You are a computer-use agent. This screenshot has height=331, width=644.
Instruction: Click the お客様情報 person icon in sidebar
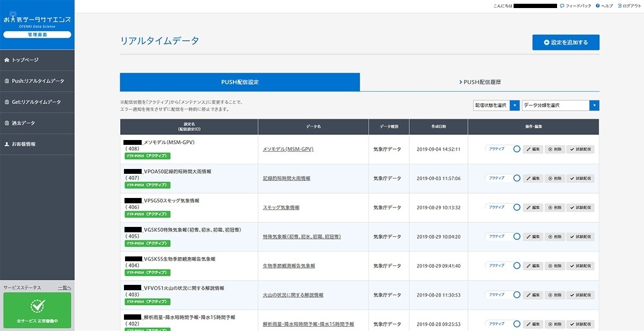coord(7,144)
